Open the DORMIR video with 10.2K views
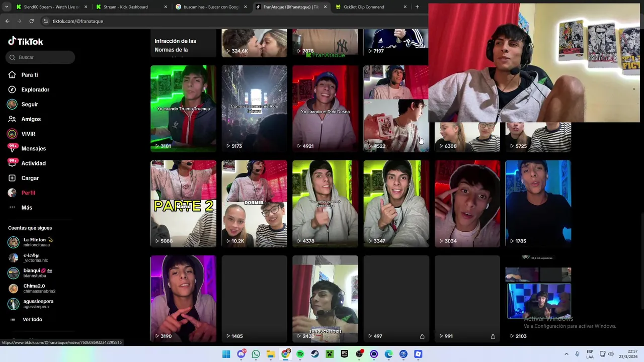Viewport: 644px width, 362px height. (x=254, y=204)
